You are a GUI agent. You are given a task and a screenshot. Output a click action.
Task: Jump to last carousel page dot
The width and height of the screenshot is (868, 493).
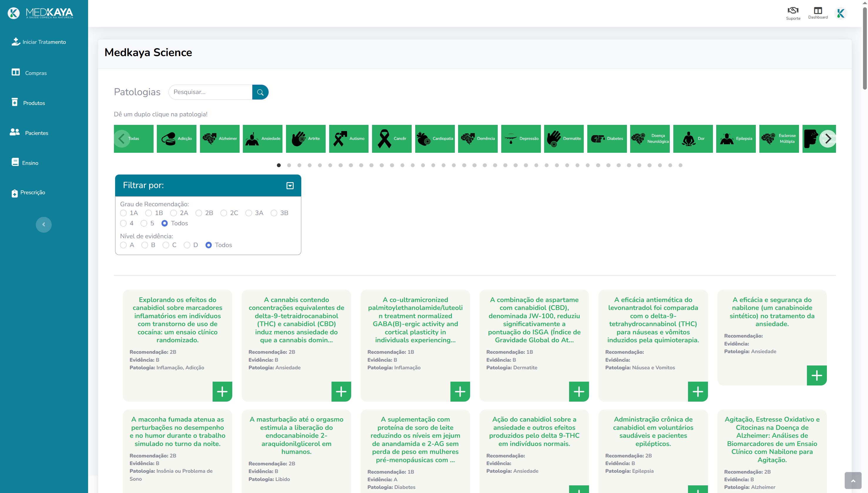(681, 165)
